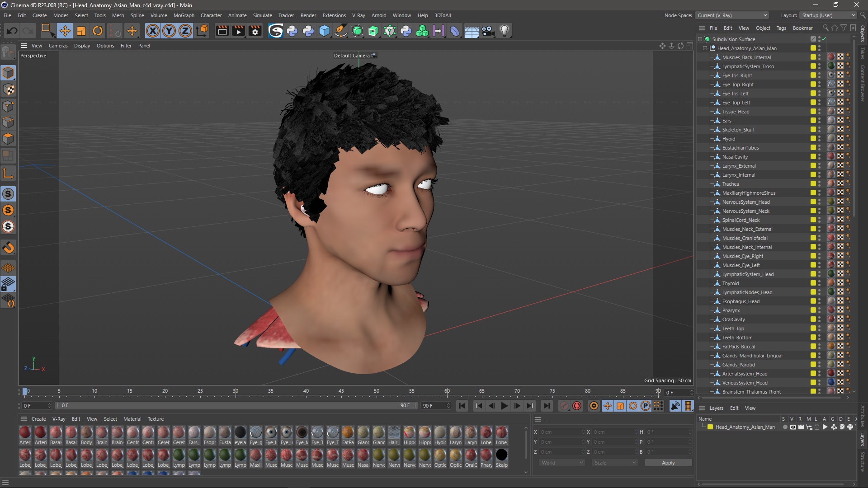Select the Move tool in toolbar
The width and height of the screenshot is (868, 488).
[65, 31]
